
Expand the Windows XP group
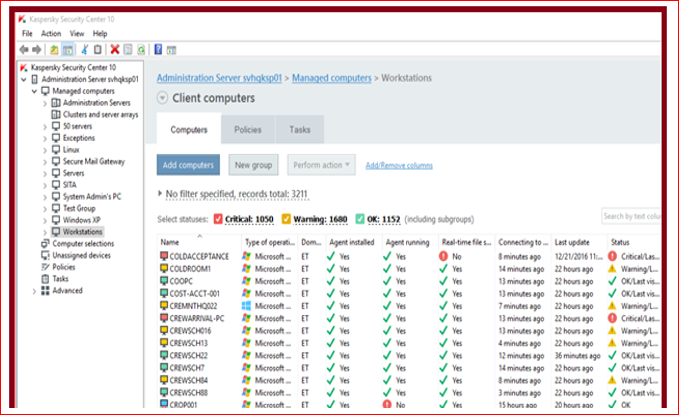pos(45,220)
